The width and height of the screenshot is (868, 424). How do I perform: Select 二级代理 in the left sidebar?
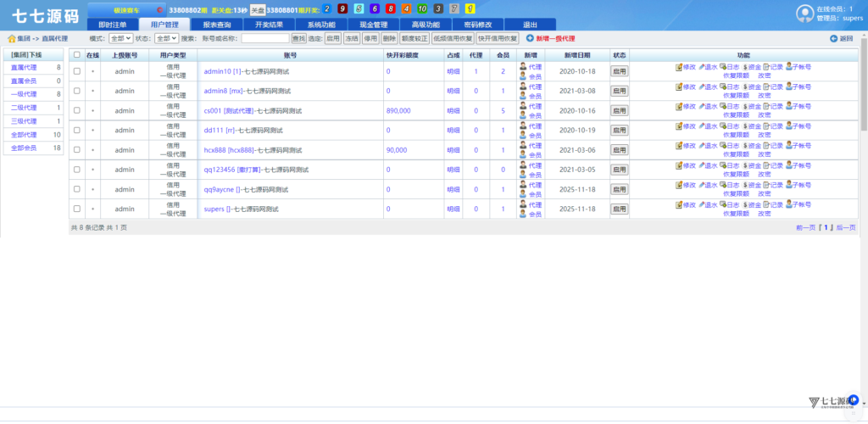pos(24,108)
